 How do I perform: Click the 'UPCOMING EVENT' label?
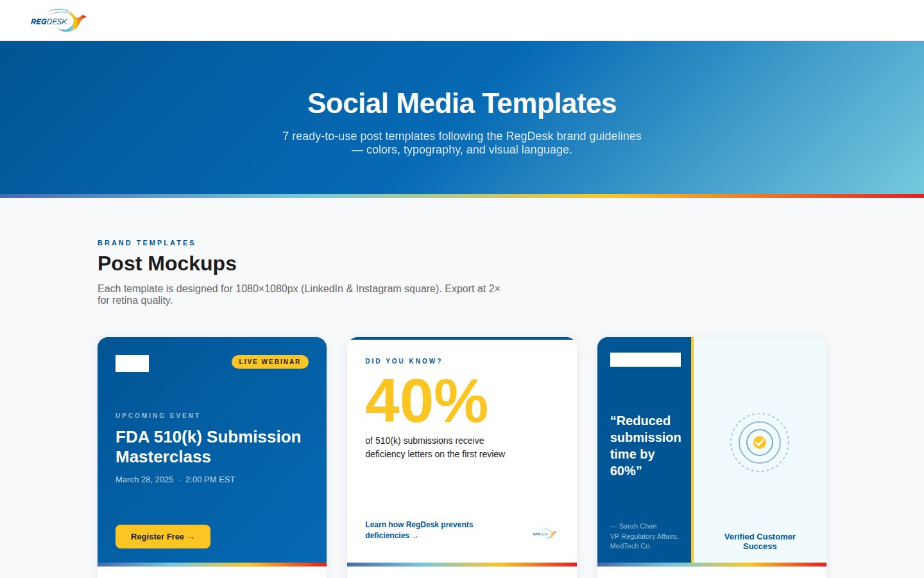pos(158,416)
